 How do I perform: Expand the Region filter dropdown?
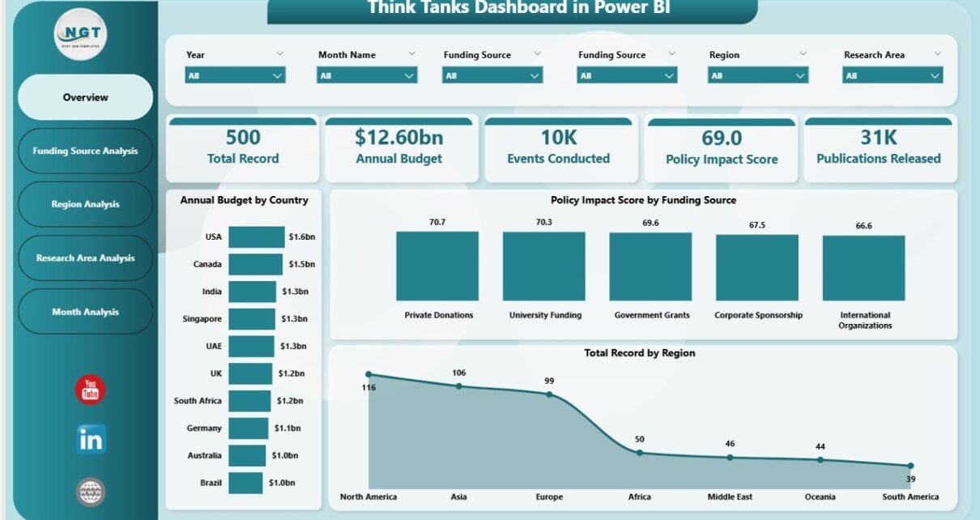click(x=758, y=75)
